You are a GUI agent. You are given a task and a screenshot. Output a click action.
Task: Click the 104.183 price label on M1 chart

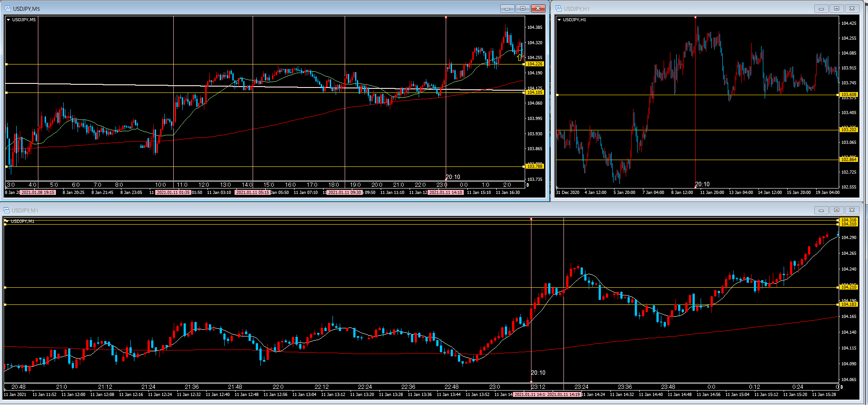click(x=848, y=304)
